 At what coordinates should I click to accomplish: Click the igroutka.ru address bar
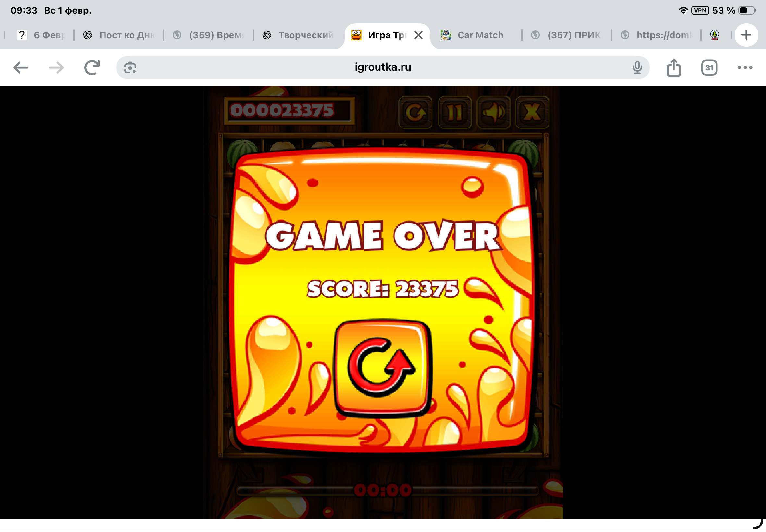click(x=382, y=67)
